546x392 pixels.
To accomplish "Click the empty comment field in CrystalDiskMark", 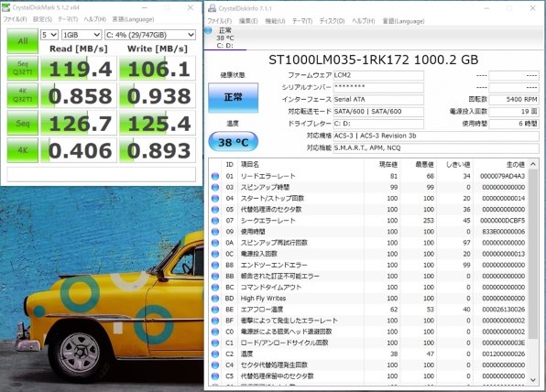I will 102,174.
